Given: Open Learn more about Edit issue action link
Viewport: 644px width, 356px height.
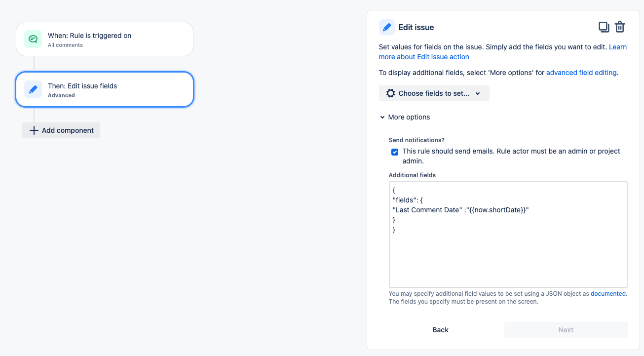Looking at the screenshot, I should 502,52.
